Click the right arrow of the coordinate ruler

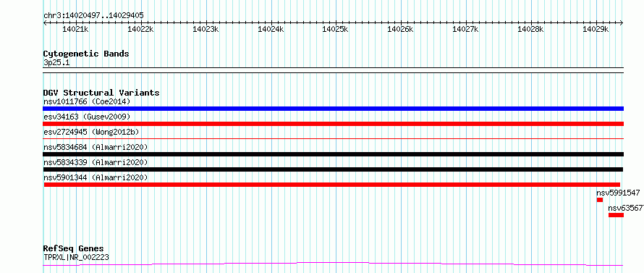622,22
